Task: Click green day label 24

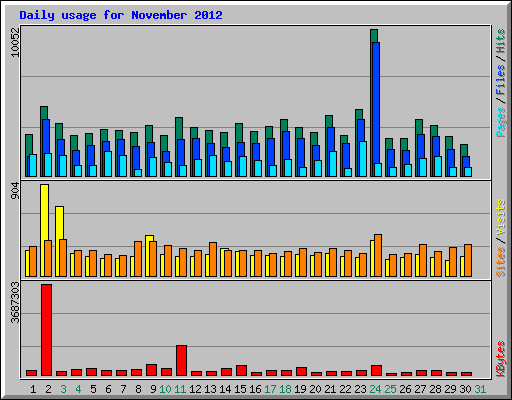Action: point(375,389)
